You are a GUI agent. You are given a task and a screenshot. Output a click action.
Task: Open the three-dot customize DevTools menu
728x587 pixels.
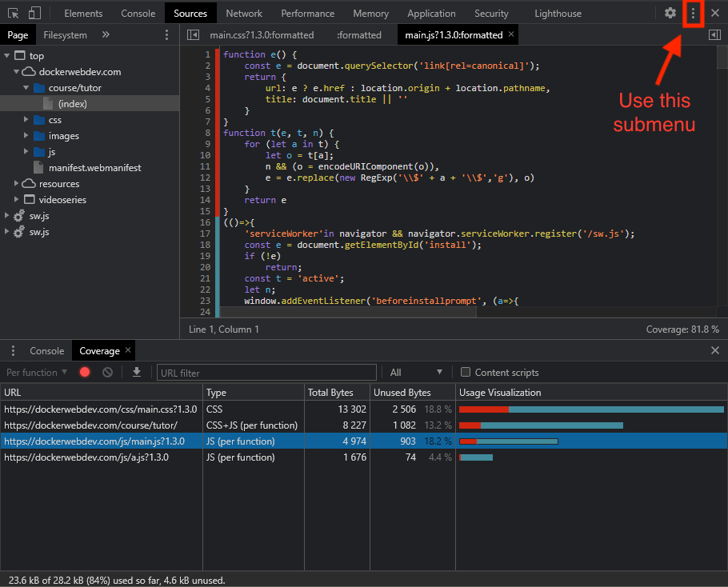click(x=693, y=13)
